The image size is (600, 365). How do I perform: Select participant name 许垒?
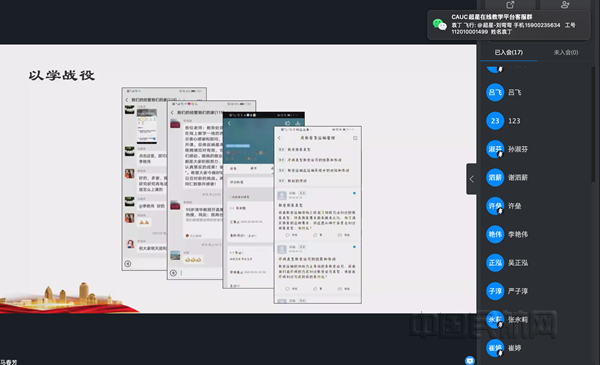tap(514, 206)
